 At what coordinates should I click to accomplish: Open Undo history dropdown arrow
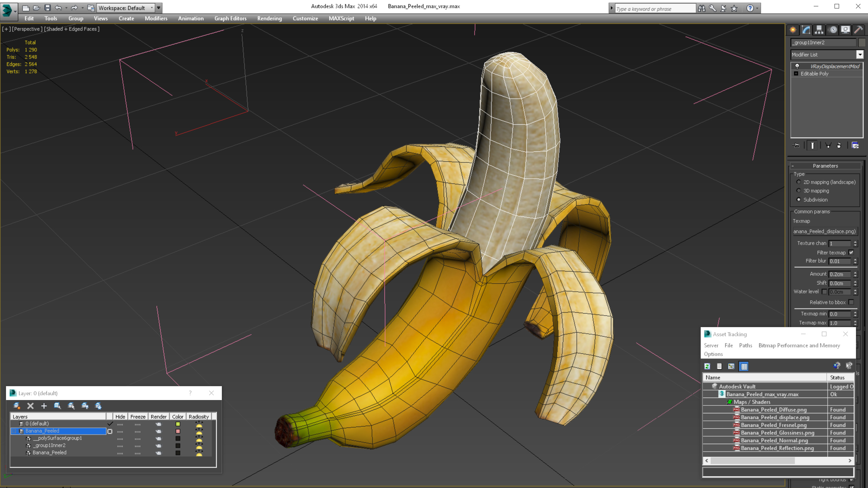pos(66,8)
